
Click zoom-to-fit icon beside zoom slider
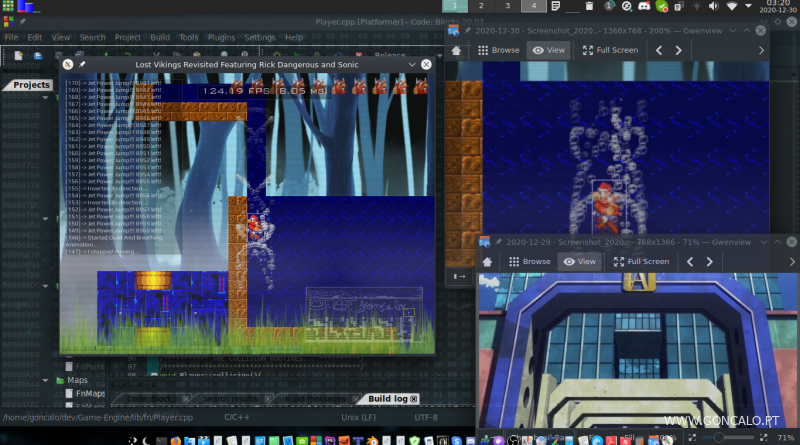[x=692, y=438]
